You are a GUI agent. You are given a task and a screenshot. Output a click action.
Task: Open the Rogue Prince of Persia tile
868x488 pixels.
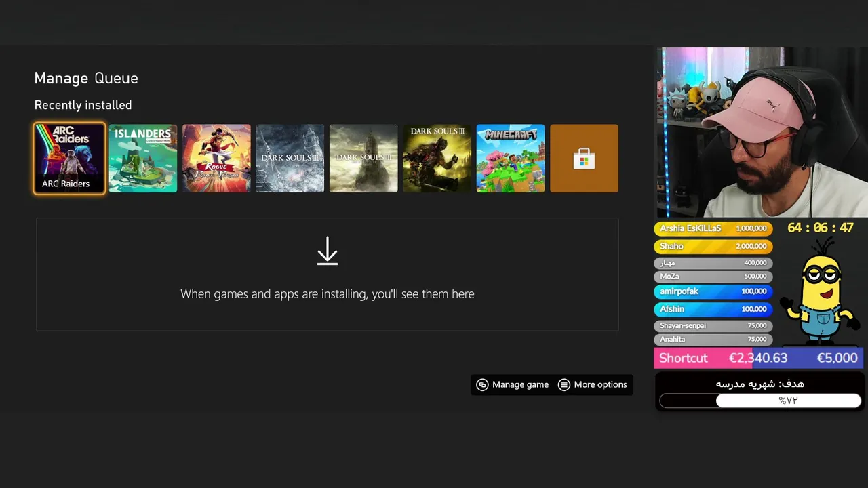(216, 159)
